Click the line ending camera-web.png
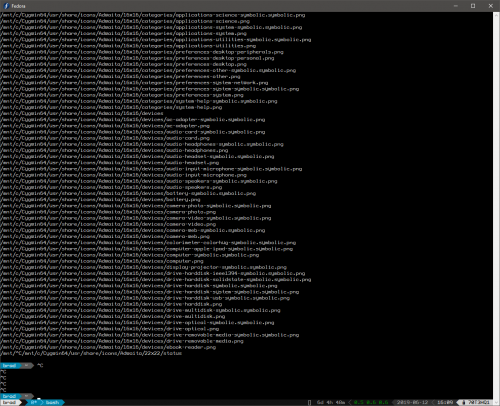The height and width of the screenshot is (406, 500). click(x=105, y=237)
